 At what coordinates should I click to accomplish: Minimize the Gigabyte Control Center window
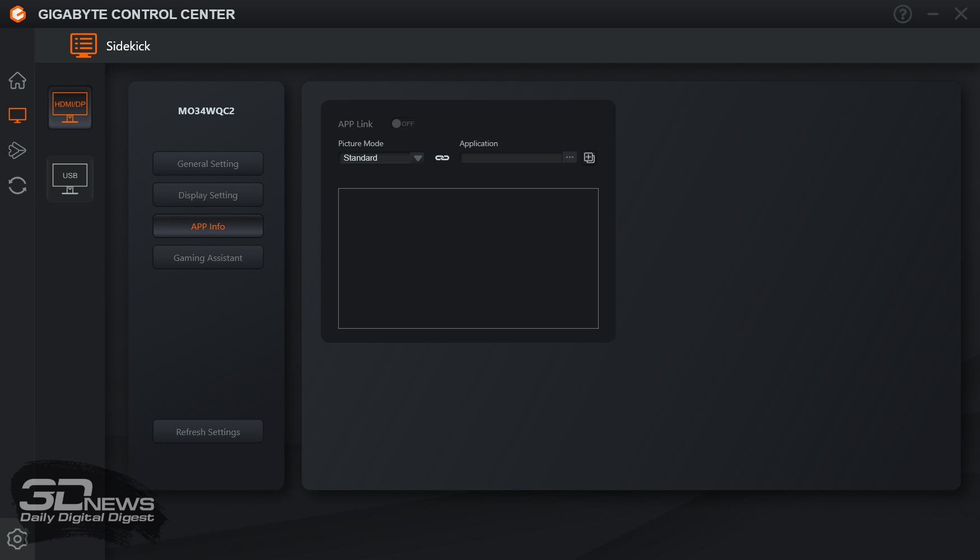tap(933, 14)
